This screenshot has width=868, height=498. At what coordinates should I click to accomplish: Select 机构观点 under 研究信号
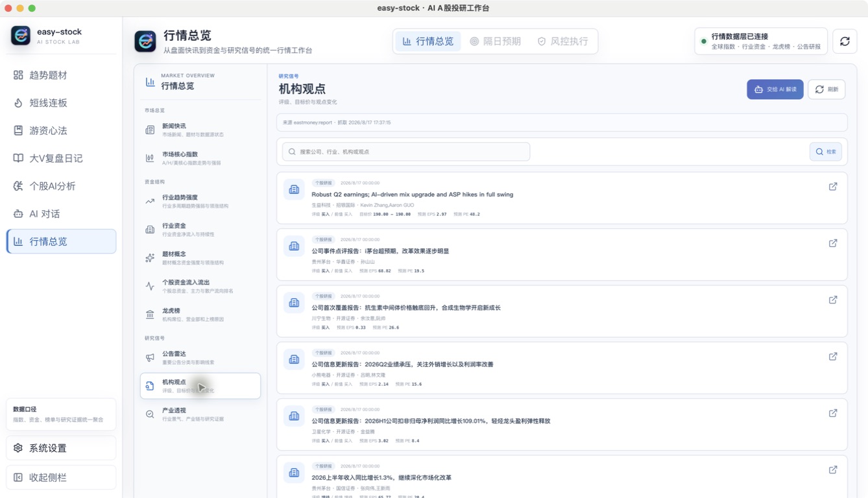200,386
